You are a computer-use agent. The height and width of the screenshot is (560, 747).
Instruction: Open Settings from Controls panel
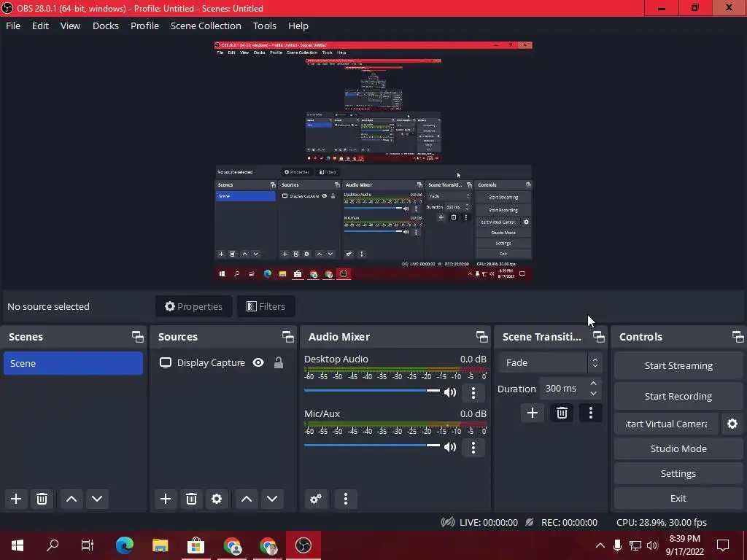(678, 473)
